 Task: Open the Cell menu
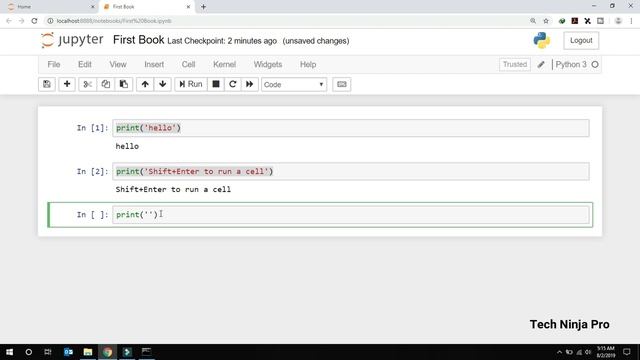(188, 64)
